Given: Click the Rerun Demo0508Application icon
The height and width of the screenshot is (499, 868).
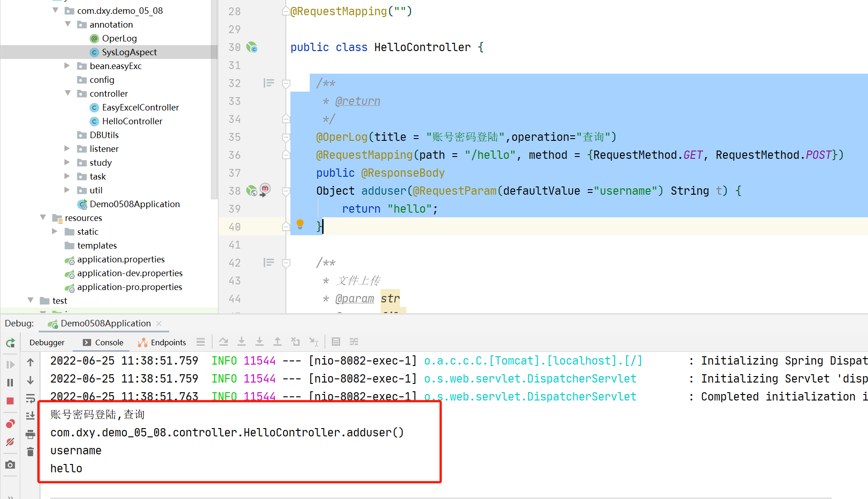Looking at the screenshot, I should pyautogui.click(x=10, y=342).
